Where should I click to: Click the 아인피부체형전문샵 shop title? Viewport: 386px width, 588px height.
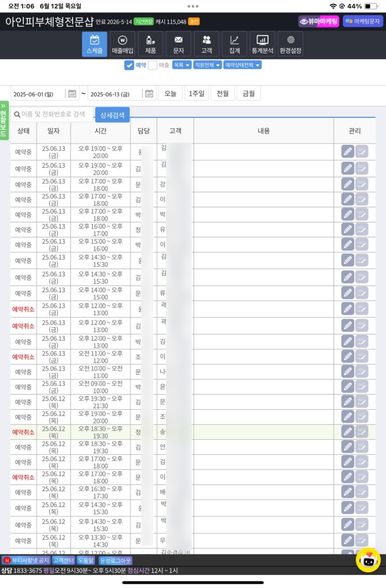(x=49, y=21)
